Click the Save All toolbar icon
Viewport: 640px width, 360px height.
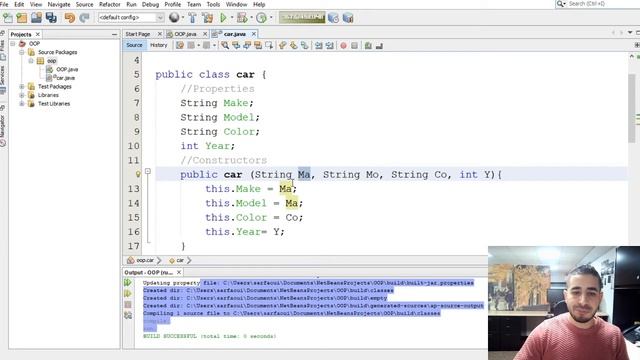[x=51, y=18]
